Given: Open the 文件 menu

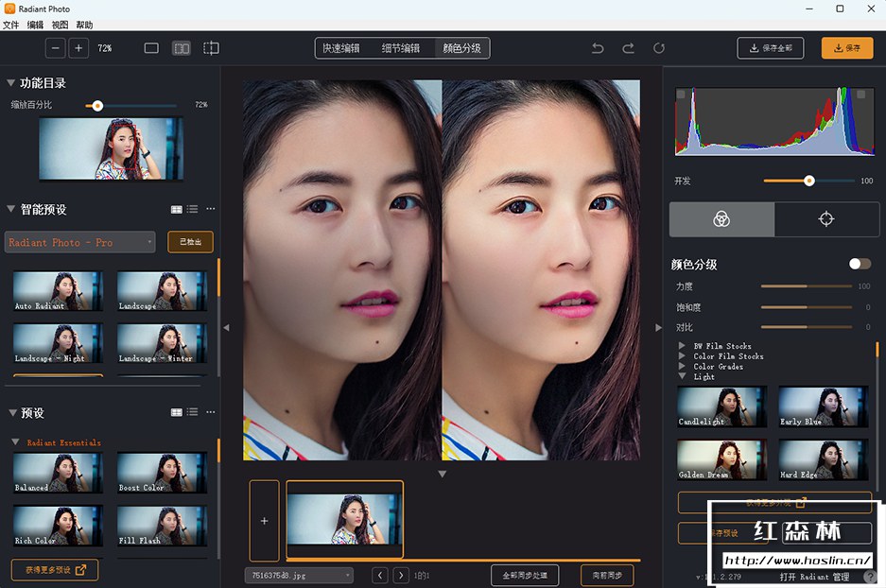Looking at the screenshot, I should (10, 25).
